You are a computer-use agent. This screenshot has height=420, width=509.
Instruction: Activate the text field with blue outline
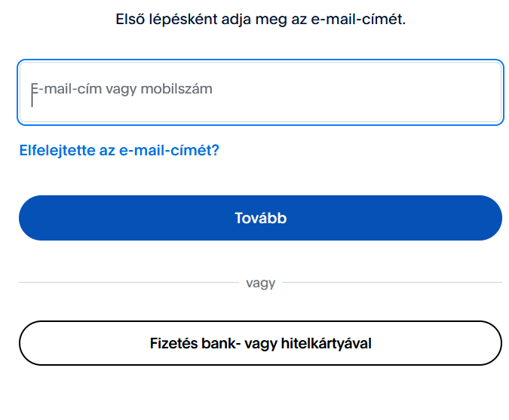point(260,92)
